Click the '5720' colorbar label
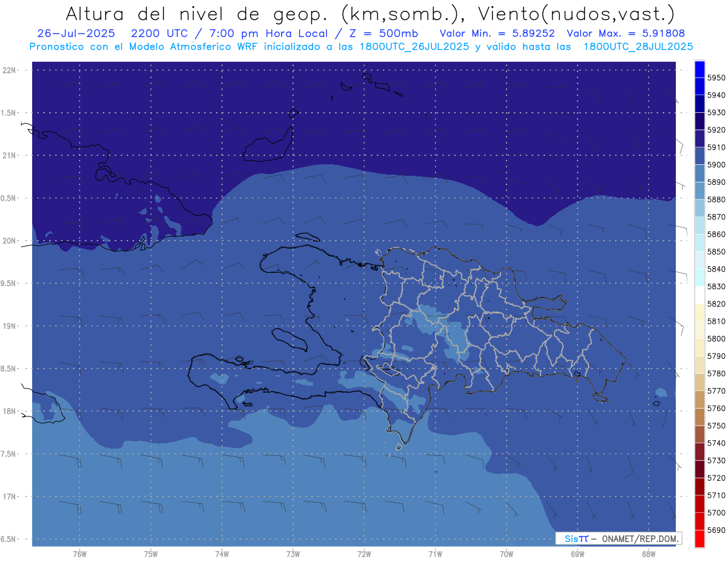Screen dimensions: 728x562 point(716,478)
